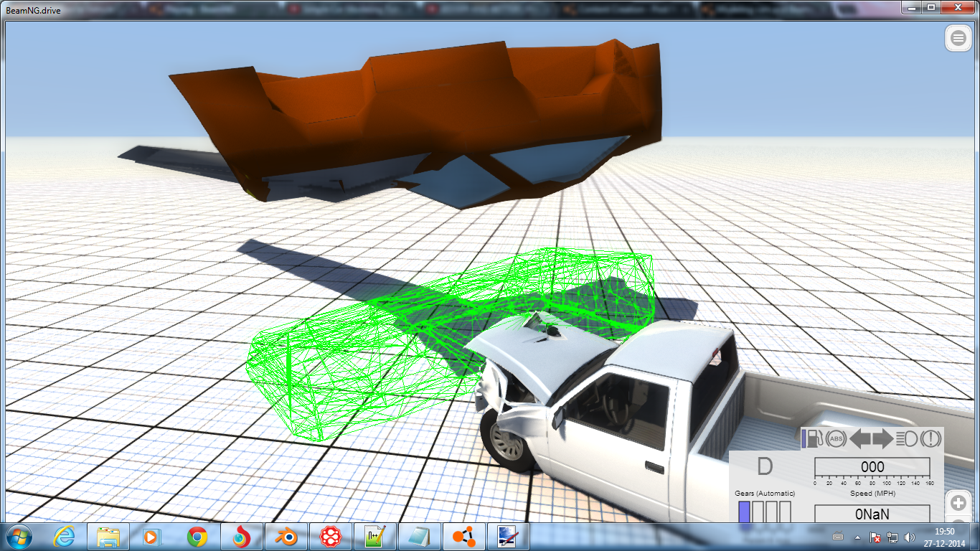Click the Gears (Automatic) label
The image size is (980, 551).
765,494
